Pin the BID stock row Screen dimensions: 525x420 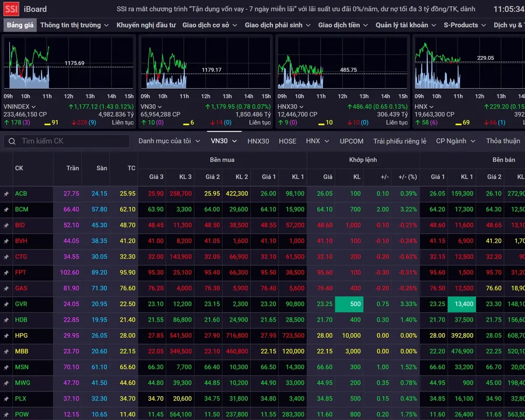coord(6,225)
